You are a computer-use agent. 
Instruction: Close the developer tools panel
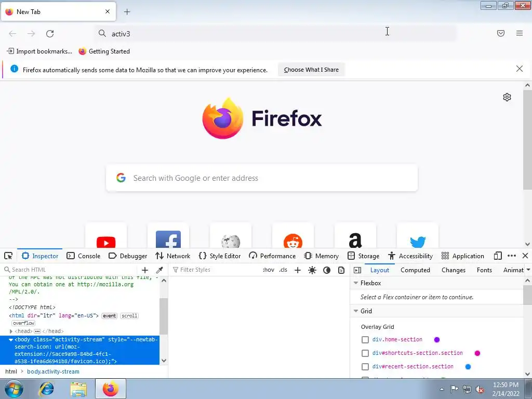(x=525, y=256)
